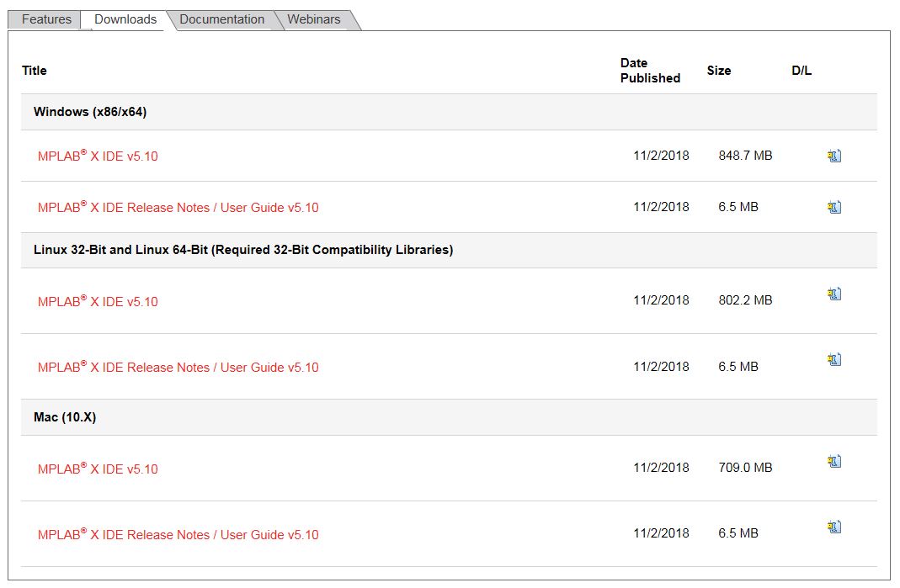
Task: Switch to the Features tab
Action: 46,19
